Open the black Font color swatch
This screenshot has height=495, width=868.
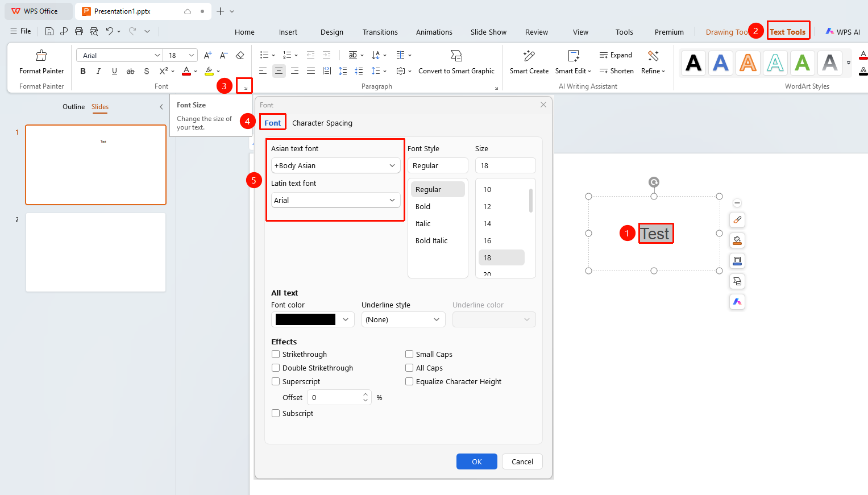[313, 319]
